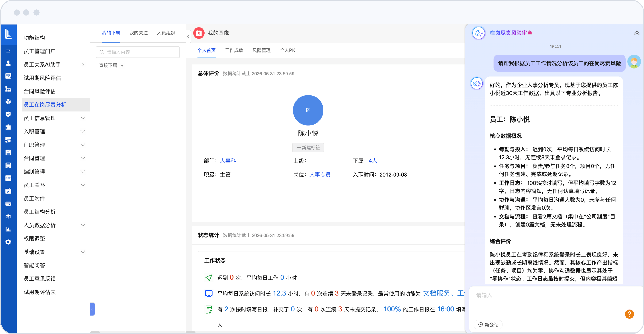This screenshot has height=334, width=644.
Task: Expand the 基础设置 menu chevron
Action: (83, 252)
